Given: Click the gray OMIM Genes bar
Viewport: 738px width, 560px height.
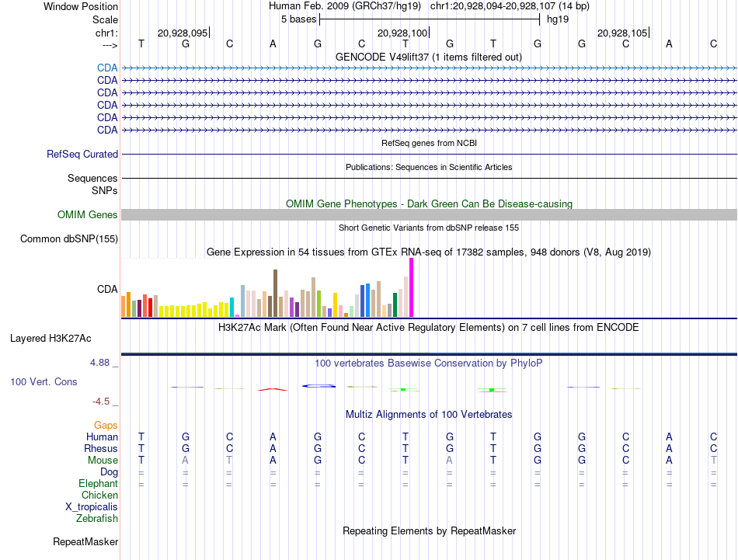Looking at the screenshot, I should [x=429, y=214].
